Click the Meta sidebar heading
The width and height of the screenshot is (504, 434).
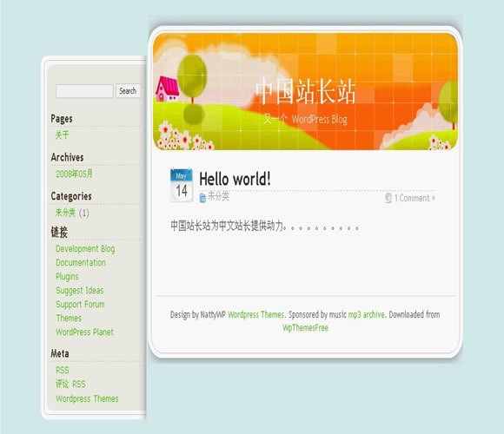[60, 353]
